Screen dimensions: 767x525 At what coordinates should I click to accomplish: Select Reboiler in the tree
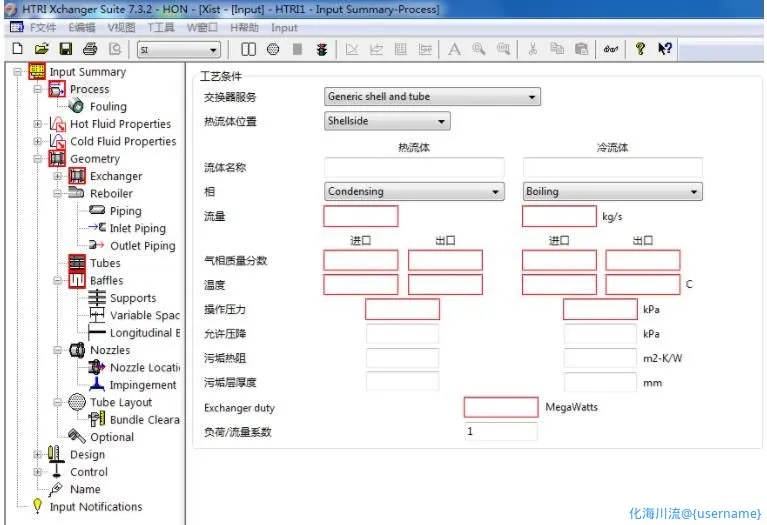tap(111, 193)
